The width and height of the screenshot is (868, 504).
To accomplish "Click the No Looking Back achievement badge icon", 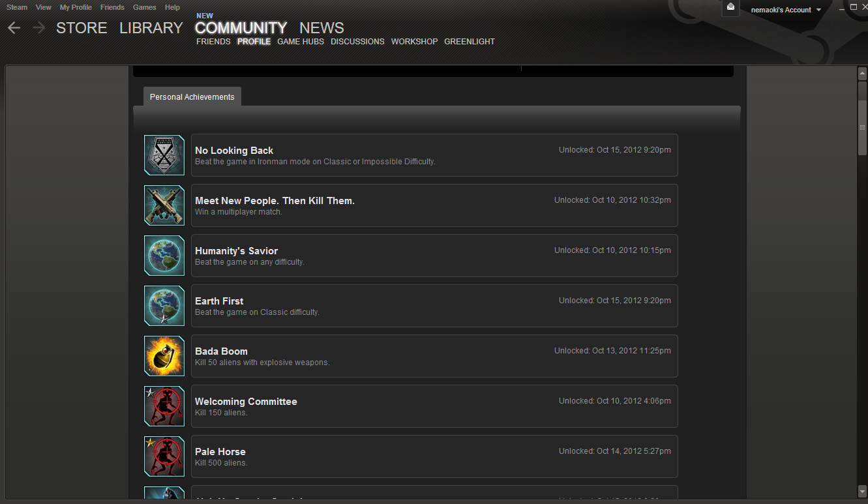I will tap(164, 155).
